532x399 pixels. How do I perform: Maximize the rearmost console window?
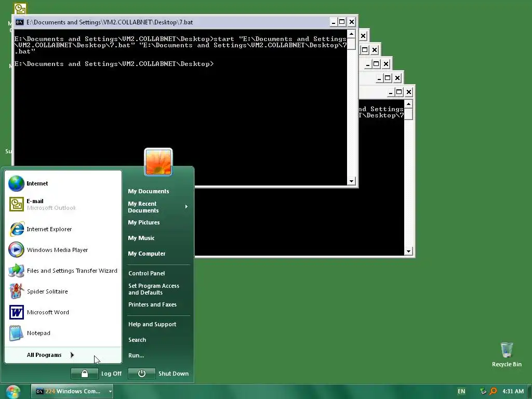(400, 92)
